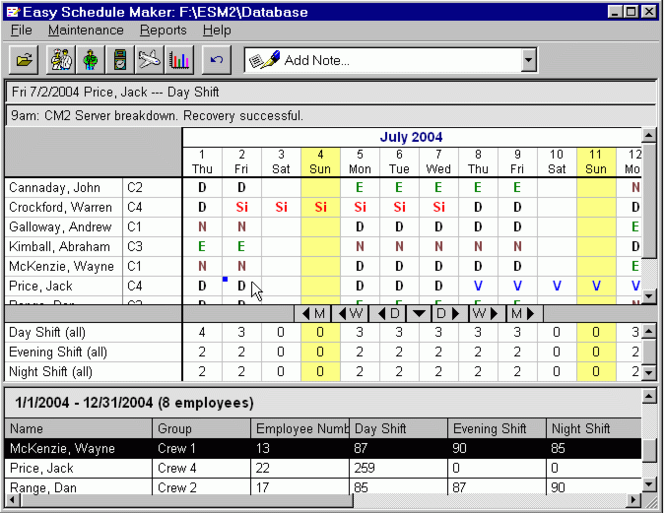Click the Night Shift column header
The height and width of the screenshot is (513, 665).
(594, 429)
